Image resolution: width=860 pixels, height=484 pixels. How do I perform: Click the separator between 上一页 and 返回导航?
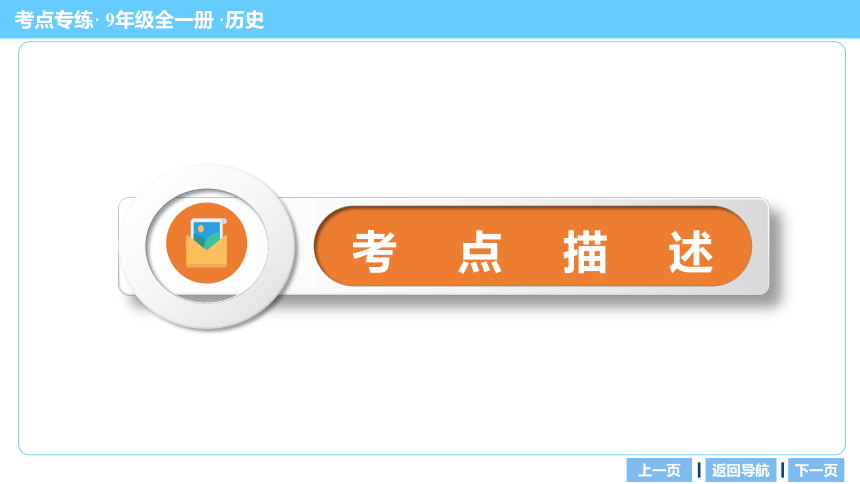tap(699, 470)
